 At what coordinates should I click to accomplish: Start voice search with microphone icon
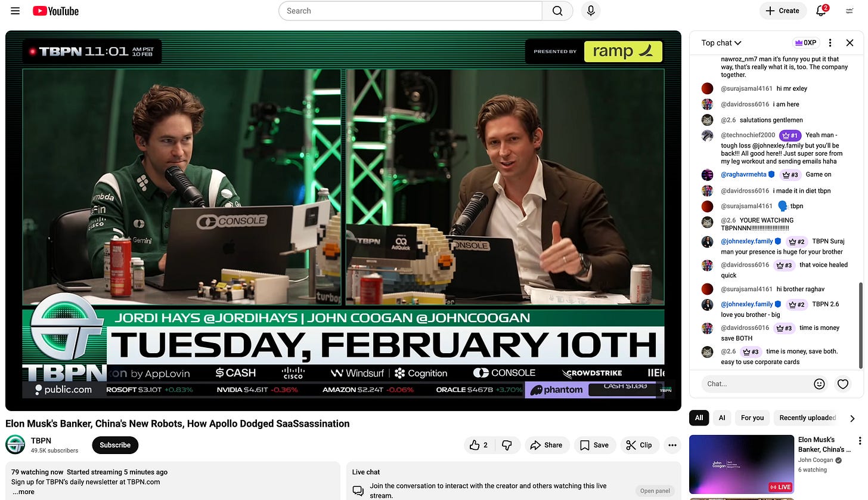click(590, 11)
